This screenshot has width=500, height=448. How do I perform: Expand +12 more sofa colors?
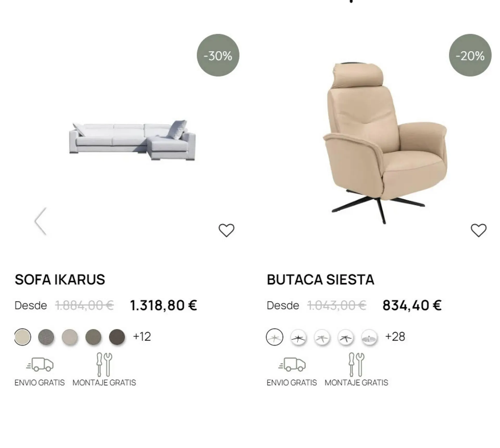tap(142, 337)
